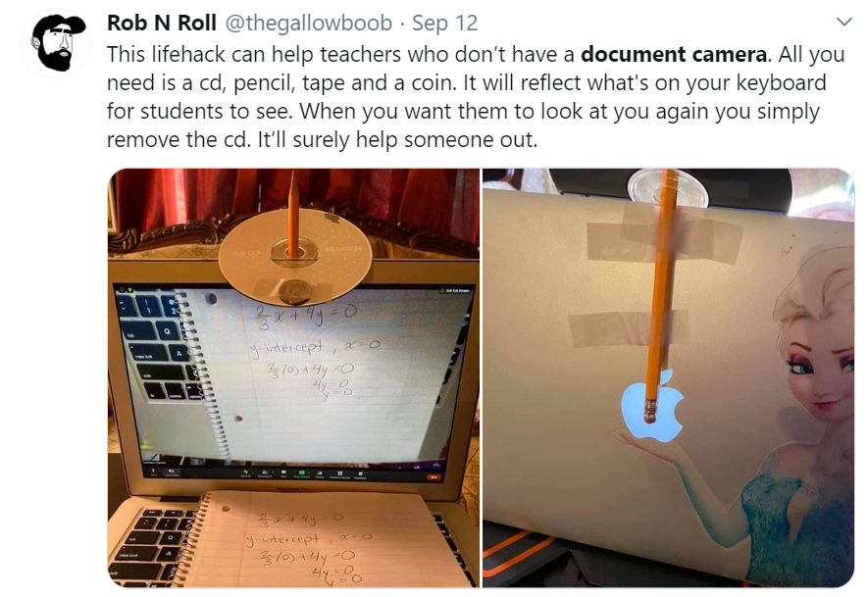Screen dimensions: 868x597
Task: Open the left photo of laptop with CD
Action: pos(294,377)
